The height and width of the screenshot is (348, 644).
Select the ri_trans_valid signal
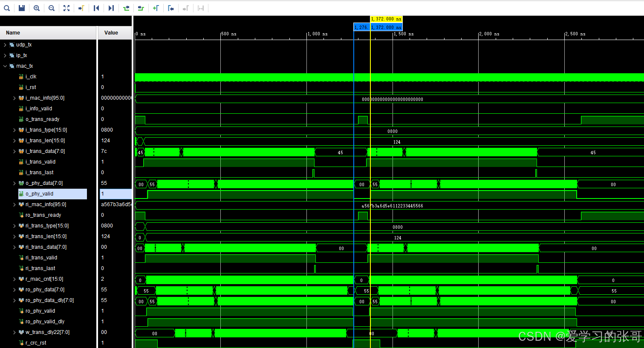pos(41,258)
